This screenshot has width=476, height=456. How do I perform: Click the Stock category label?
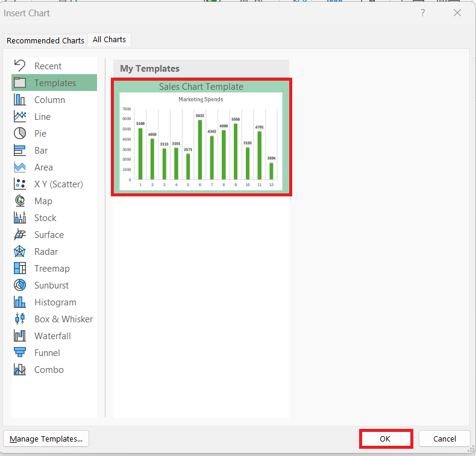pos(45,218)
